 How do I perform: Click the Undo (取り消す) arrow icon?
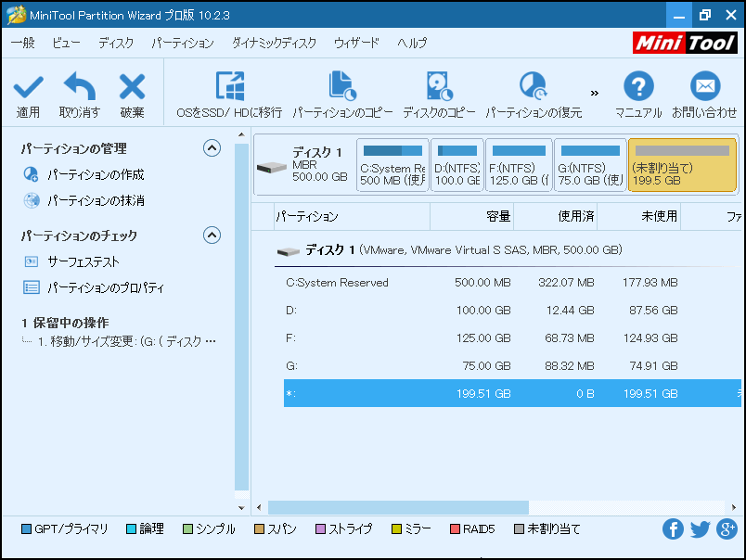coord(80,86)
